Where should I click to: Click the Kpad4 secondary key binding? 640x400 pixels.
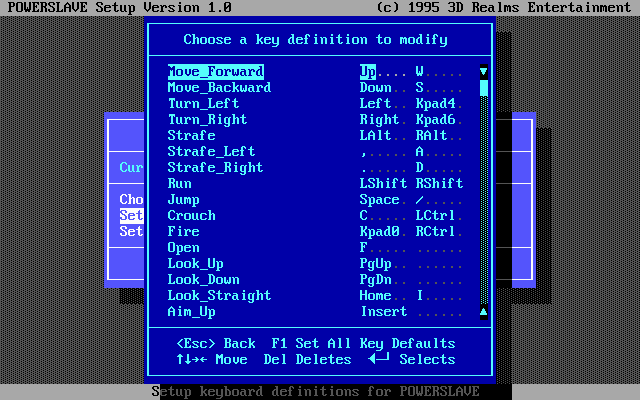point(436,104)
